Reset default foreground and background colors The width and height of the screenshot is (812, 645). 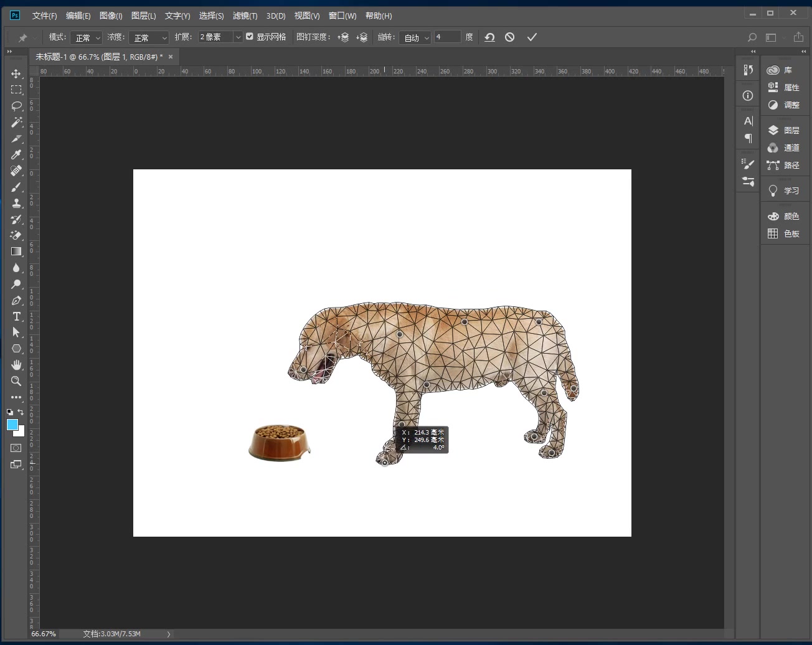10,412
